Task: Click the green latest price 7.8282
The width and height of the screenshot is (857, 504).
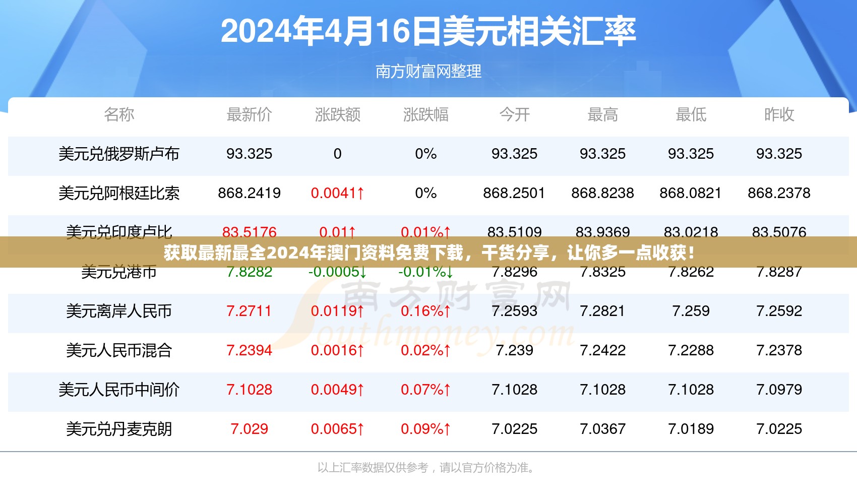Action: [249, 273]
